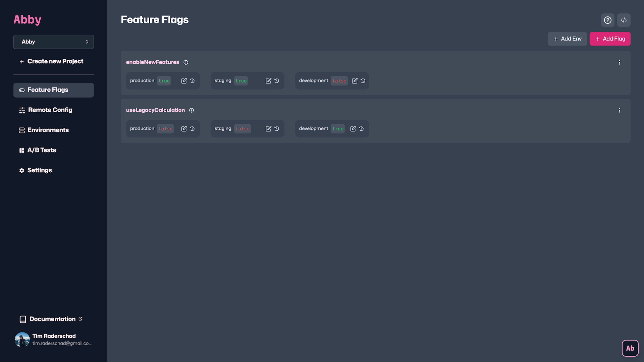Screen dimensions: 644x362
Task: Open the Abby project selector dropdown
Action: [54, 42]
